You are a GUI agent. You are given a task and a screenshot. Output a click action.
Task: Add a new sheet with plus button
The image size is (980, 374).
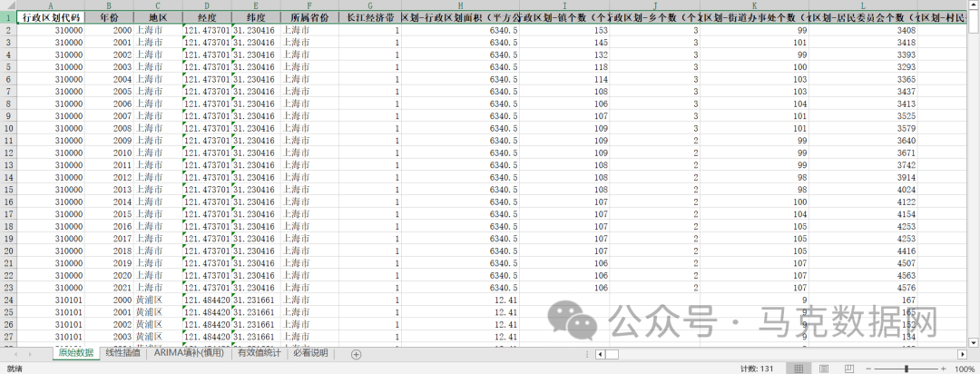(x=357, y=355)
